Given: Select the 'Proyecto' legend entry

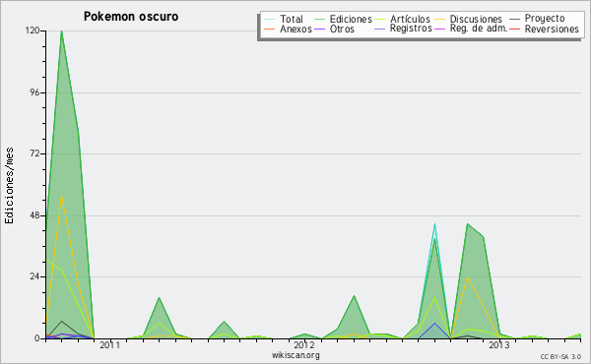Looking at the screenshot, I should [545, 19].
